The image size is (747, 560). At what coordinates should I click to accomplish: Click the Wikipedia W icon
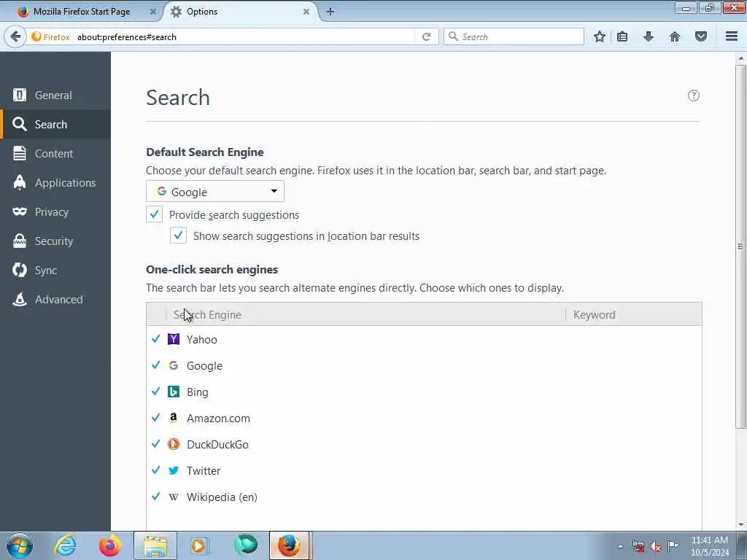174,497
